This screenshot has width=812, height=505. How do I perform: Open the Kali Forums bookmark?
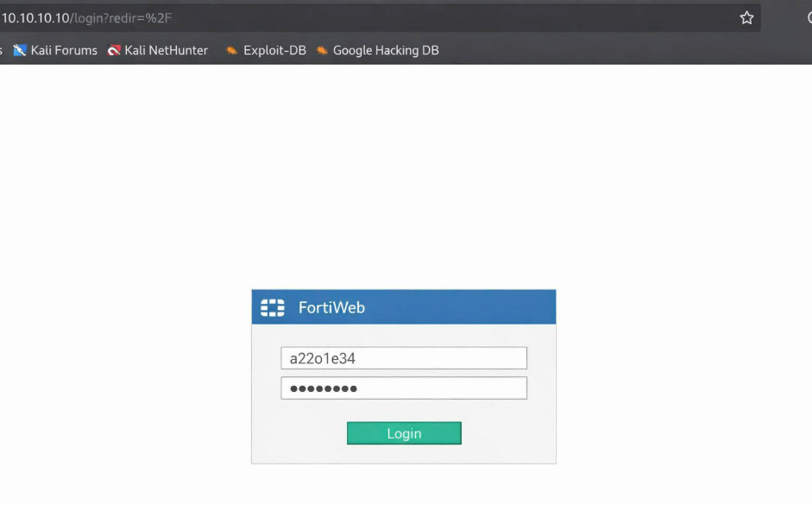click(x=55, y=50)
